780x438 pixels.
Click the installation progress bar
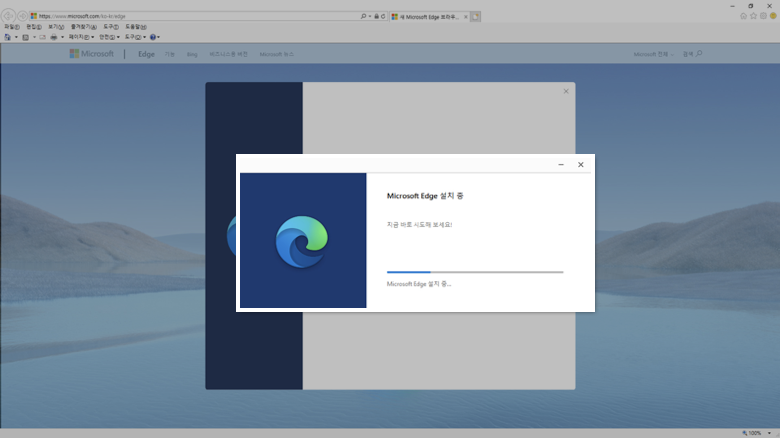tap(475, 271)
